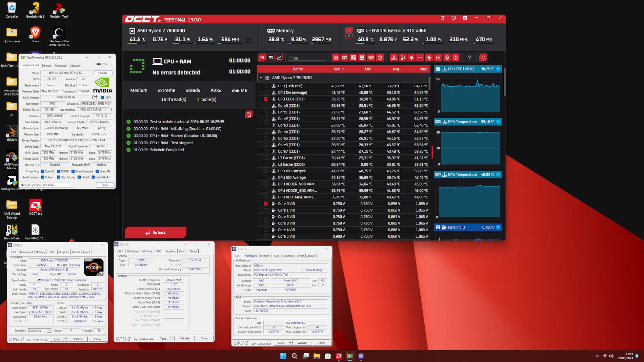The height and width of the screenshot is (362, 644).
Task: Open Windows Start menu
Action: (283, 356)
